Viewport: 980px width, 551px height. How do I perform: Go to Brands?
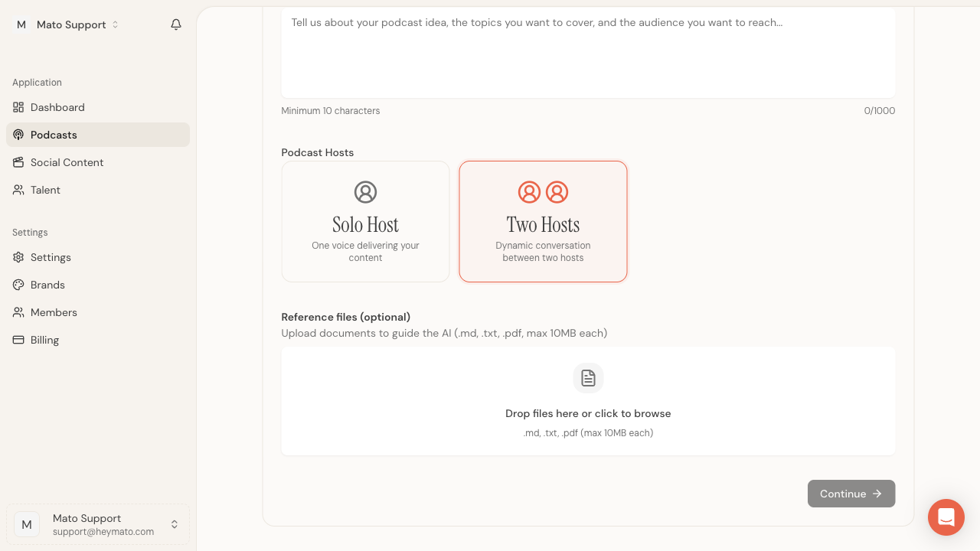pyautogui.click(x=98, y=285)
